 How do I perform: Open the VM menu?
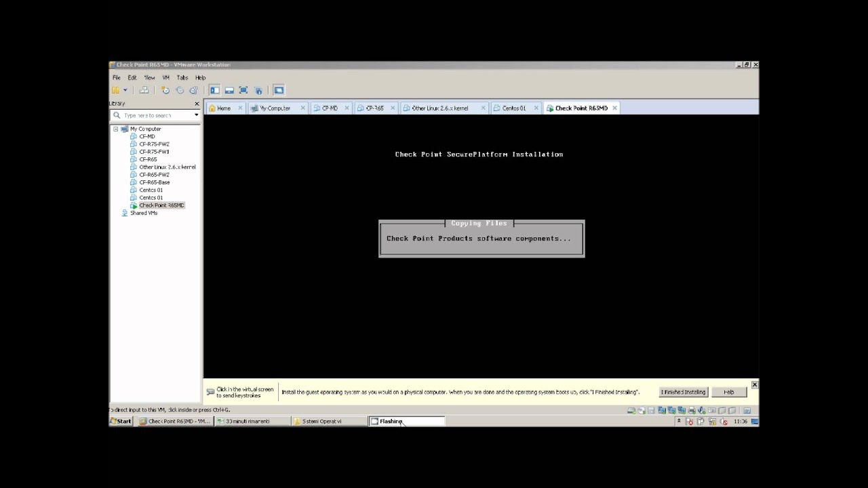(x=165, y=78)
